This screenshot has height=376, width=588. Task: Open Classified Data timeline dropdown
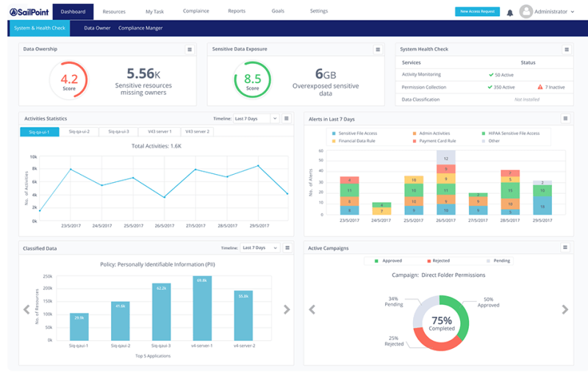point(263,248)
